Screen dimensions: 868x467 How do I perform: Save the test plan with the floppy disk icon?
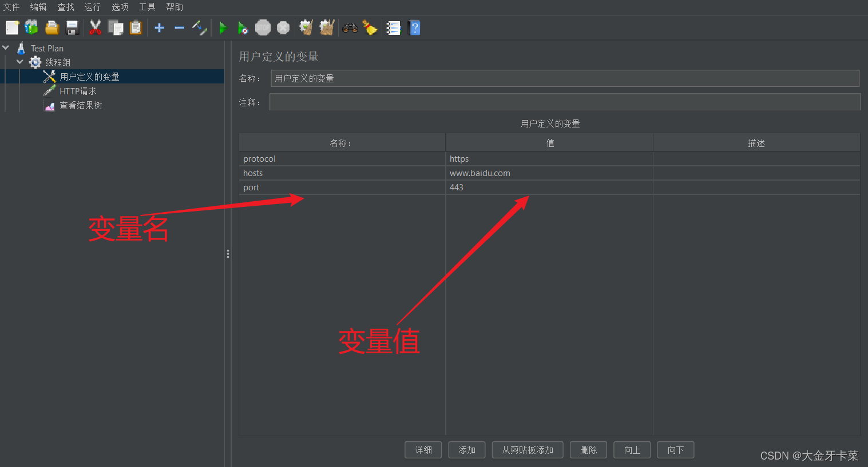72,27
